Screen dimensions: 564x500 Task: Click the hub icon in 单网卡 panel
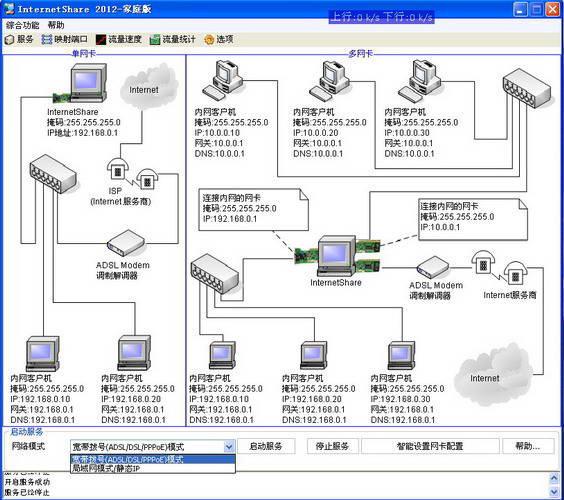(x=53, y=174)
